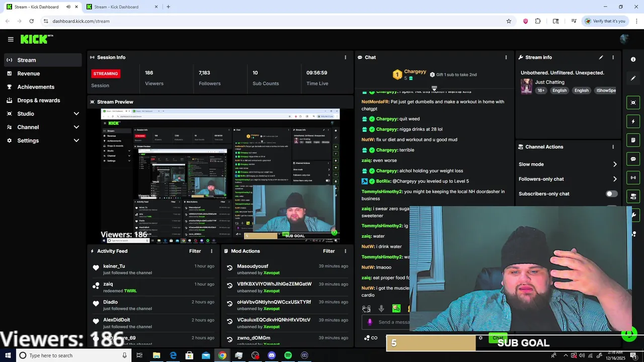Reload the page in the browser

pos(31,21)
